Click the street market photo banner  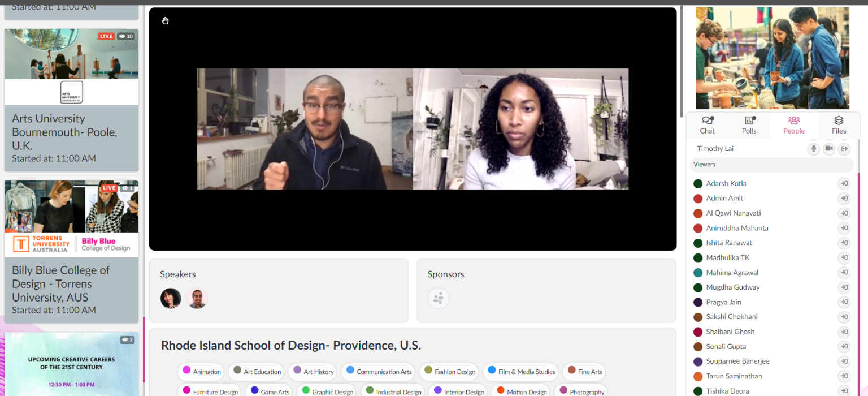coord(772,58)
